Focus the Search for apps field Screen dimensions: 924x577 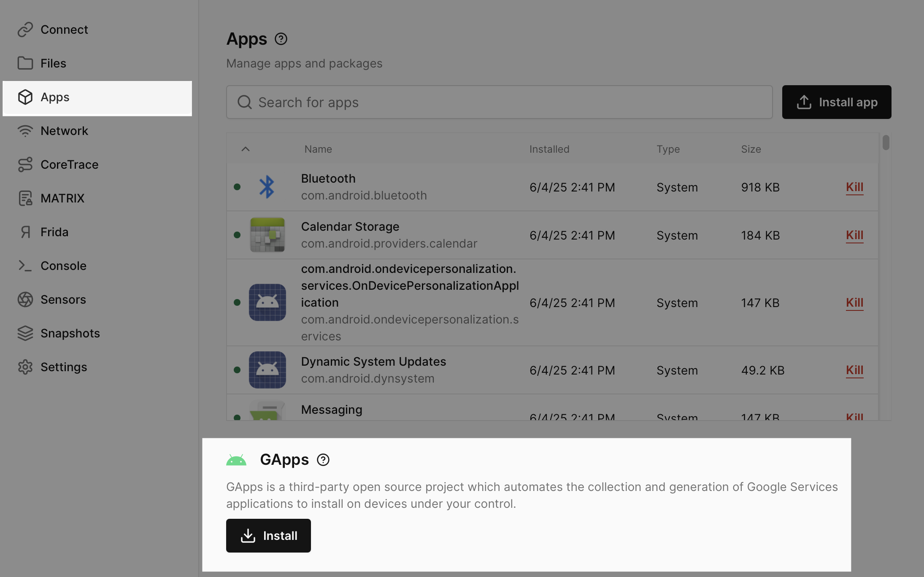click(x=500, y=102)
